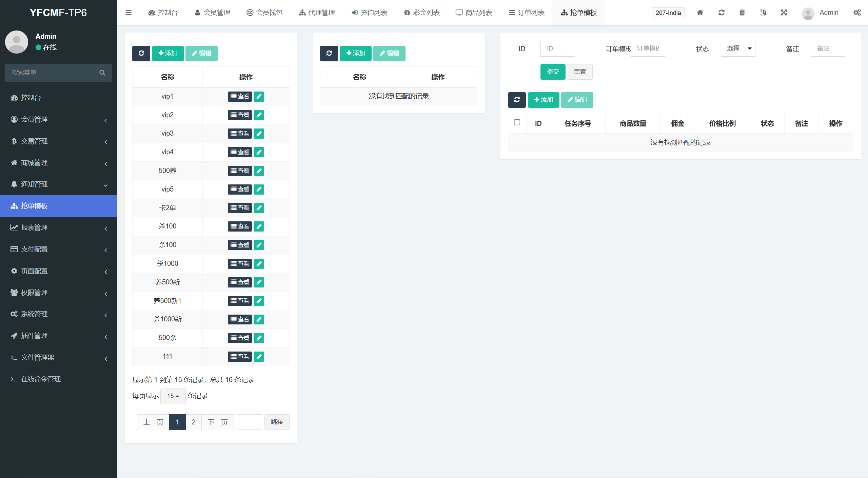Viewport: 868px width, 478px height.
Task: Click the home icon in top bar
Action: (x=700, y=13)
